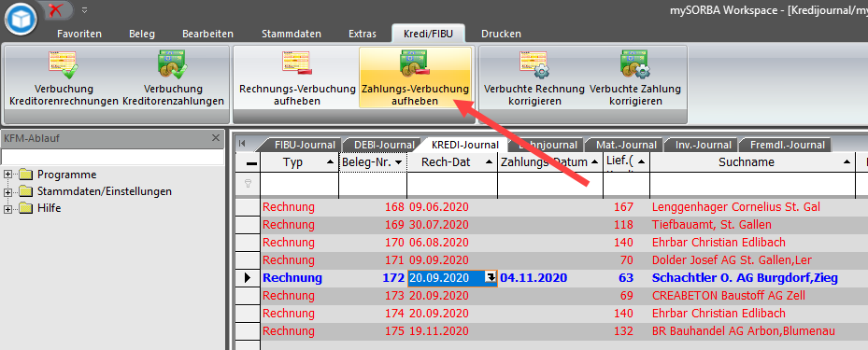
Task: Expand the Stammdaten/Einstellungen tree node
Action: coord(7,192)
